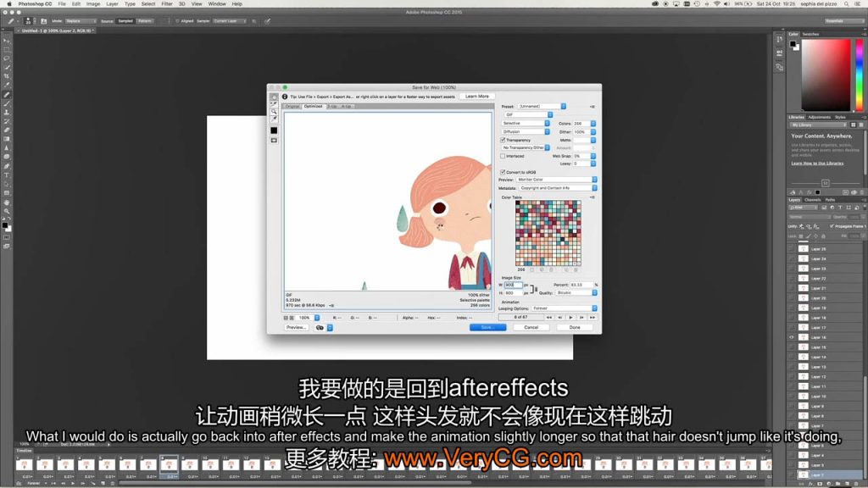This screenshot has height=488, width=868.
Task: Toggle the Convert to sRGB checkbox
Action: (504, 172)
